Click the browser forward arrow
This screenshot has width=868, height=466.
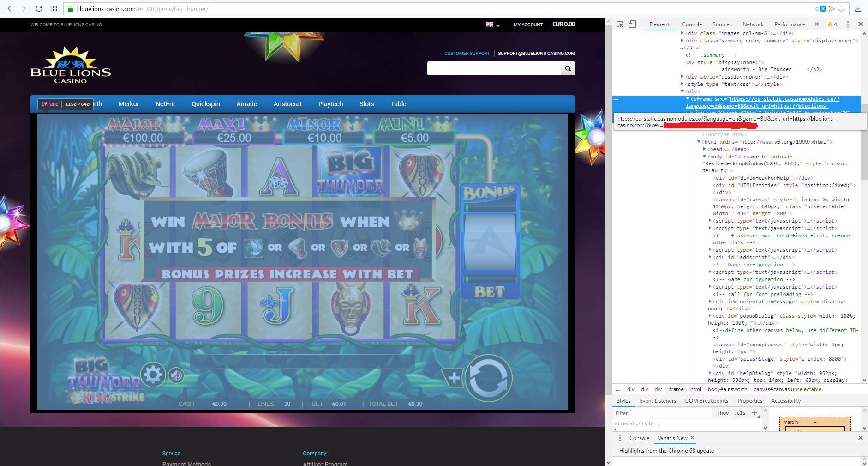point(24,9)
